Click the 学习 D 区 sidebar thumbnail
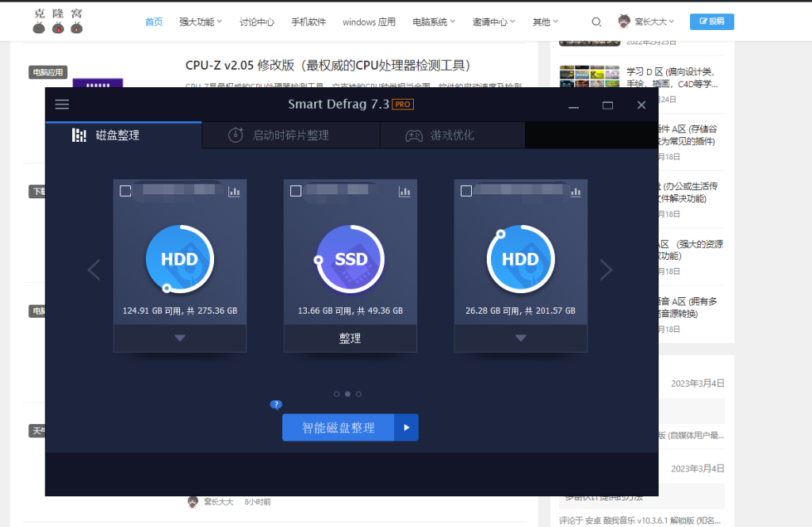 [589, 76]
